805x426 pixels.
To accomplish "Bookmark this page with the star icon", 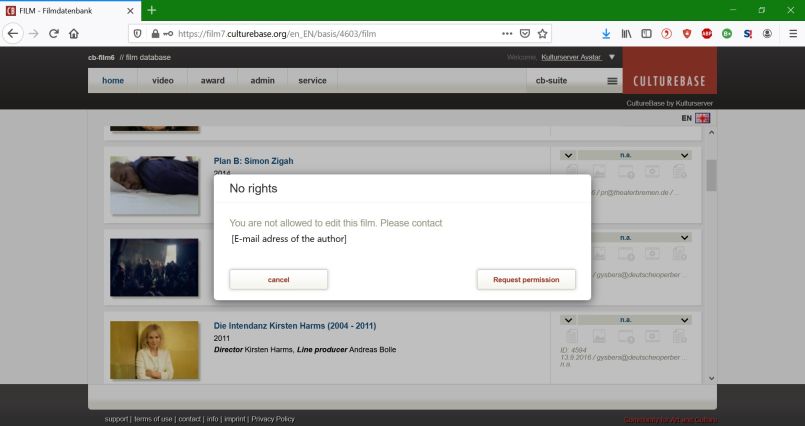I will click(543, 33).
